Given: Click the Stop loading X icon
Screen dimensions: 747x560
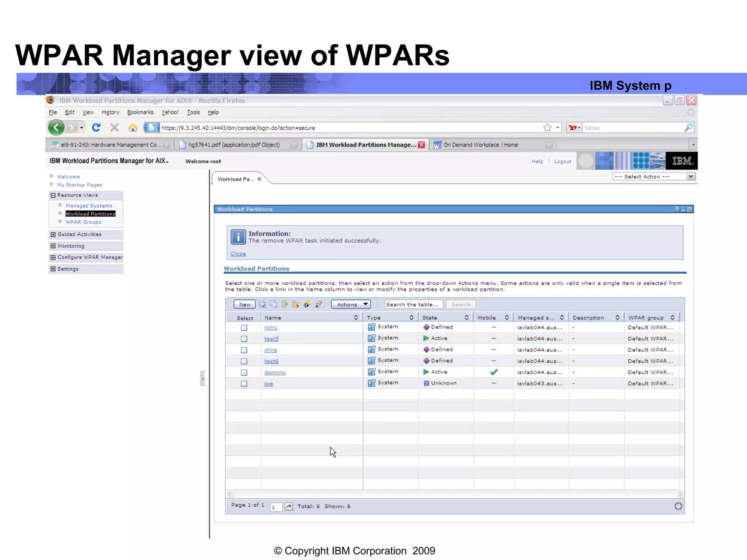Looking at the screenshot, I should click(x=115, y=128).
